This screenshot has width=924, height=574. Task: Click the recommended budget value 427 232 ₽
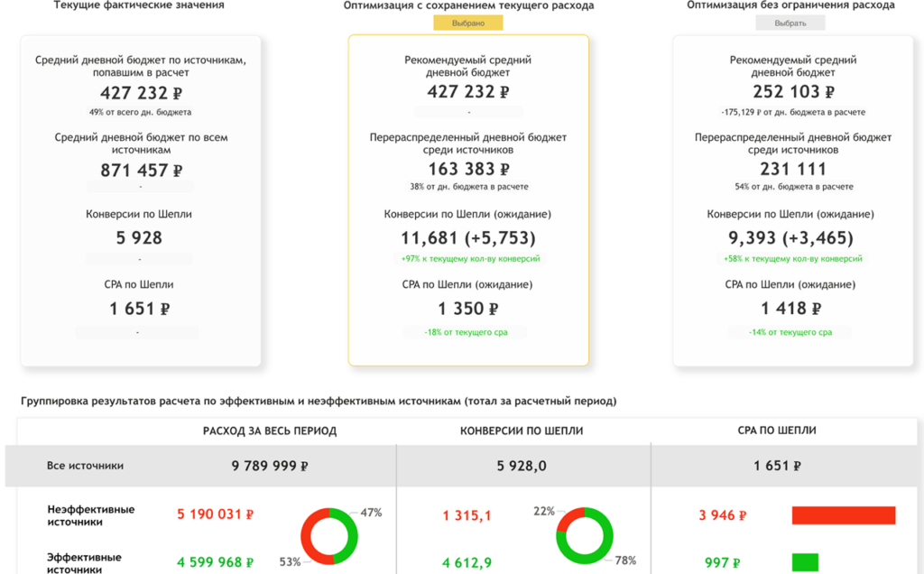pyautogui.click(x=466, y=91)
